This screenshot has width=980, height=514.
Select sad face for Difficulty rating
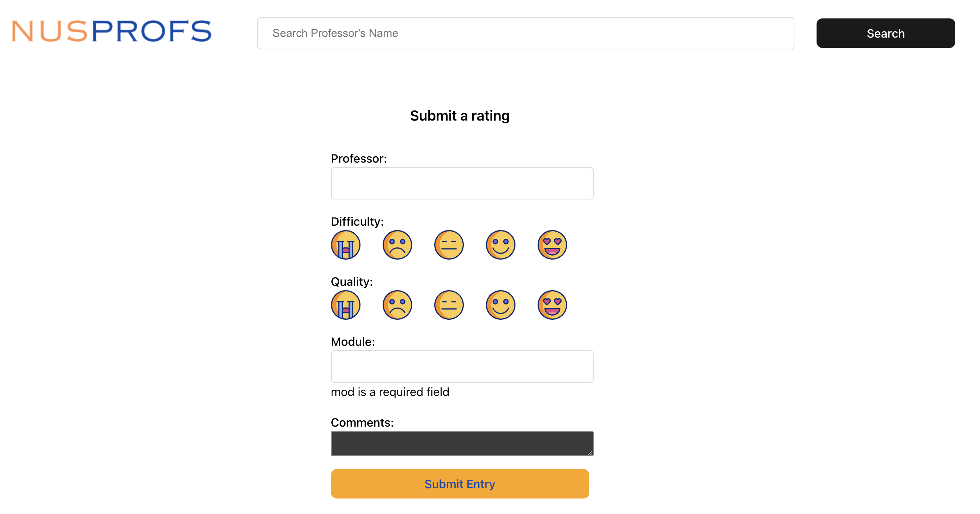pyautogui.click(x=397, y=245)
